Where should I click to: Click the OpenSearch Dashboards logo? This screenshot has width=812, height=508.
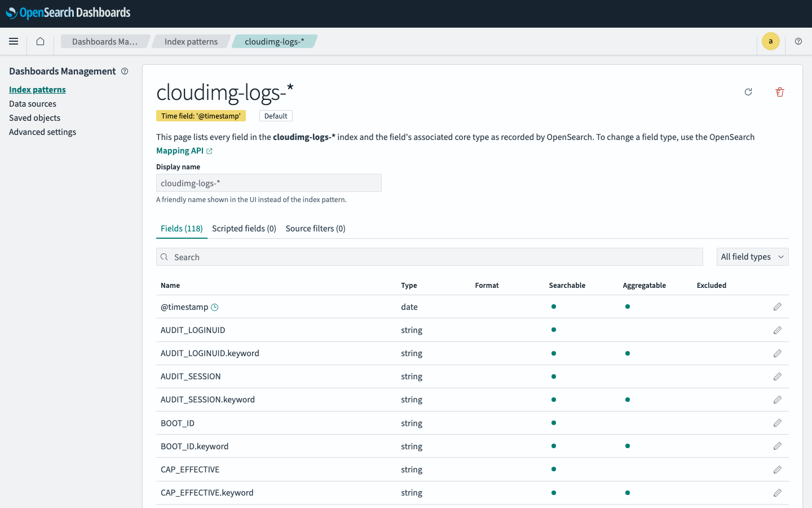tap(68, 13)
